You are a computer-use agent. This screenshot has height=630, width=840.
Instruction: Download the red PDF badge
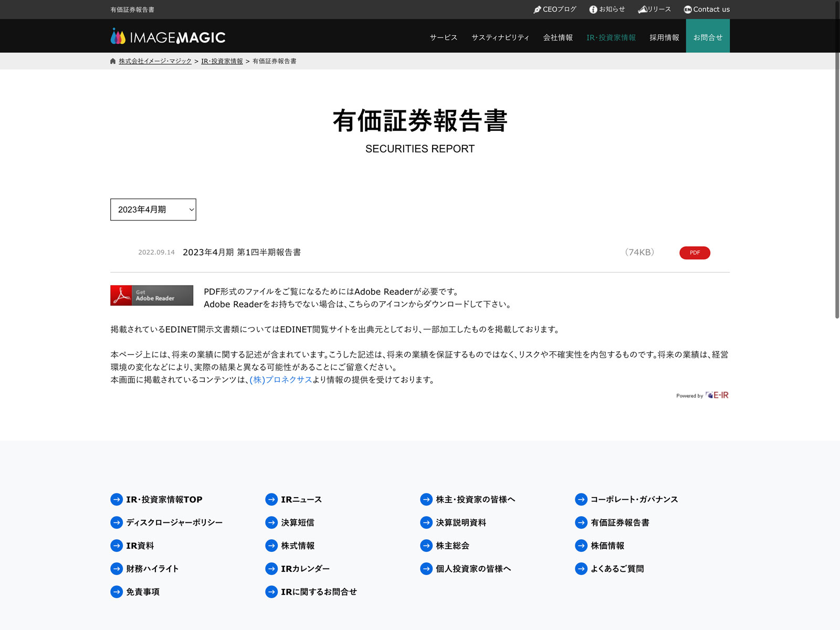point(695,253)
